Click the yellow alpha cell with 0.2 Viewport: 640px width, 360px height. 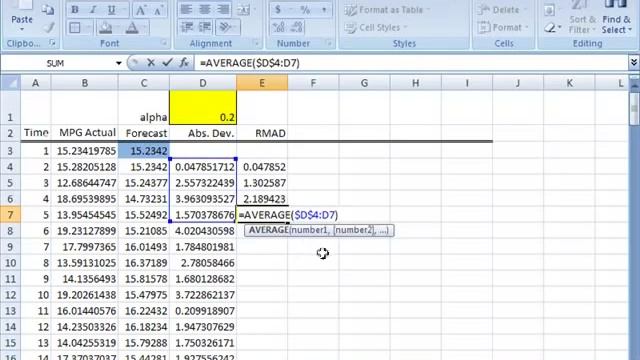click(x=203, y=107)
